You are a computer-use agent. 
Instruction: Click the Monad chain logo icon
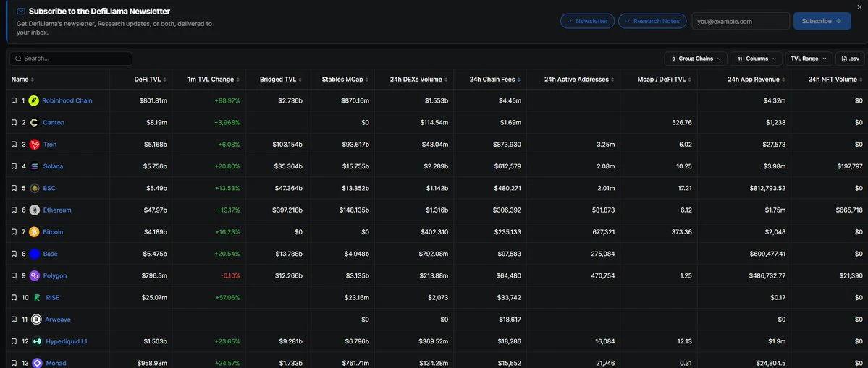pyautogui.click(x=37, y=363)
